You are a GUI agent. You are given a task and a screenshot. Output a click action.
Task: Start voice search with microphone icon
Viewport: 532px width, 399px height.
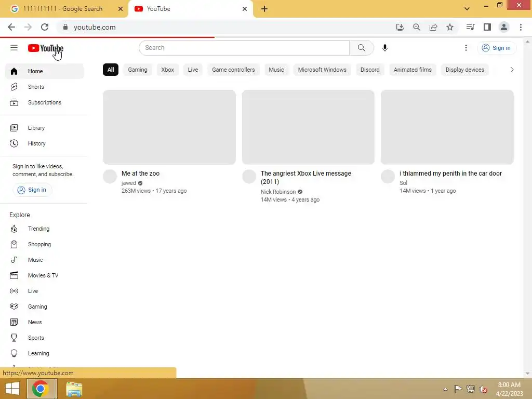pos(385,48)
